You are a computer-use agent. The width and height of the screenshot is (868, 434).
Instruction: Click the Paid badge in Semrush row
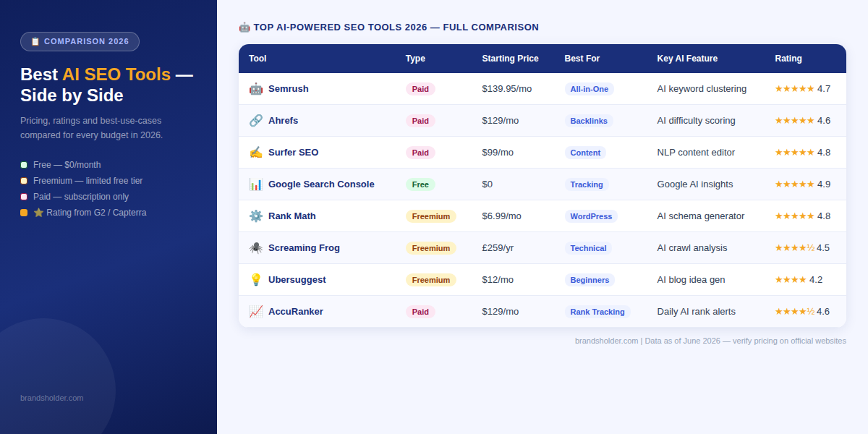click(420, 89)
